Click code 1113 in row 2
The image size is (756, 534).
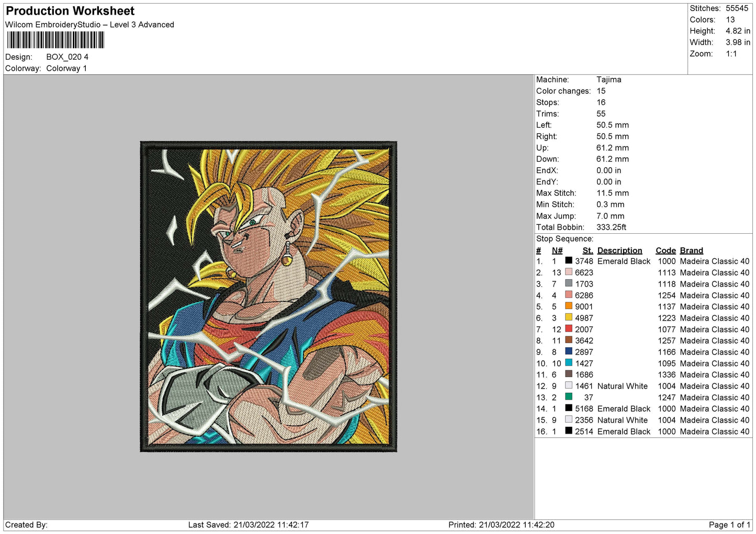click(667, 272)
